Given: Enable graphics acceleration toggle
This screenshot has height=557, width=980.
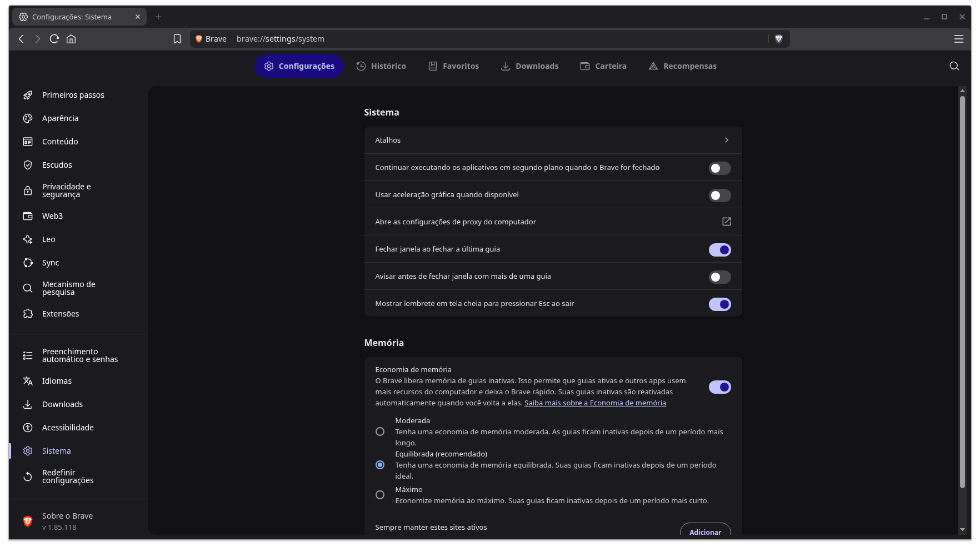Looking at the screenshot, I should (x=719, y=195).
